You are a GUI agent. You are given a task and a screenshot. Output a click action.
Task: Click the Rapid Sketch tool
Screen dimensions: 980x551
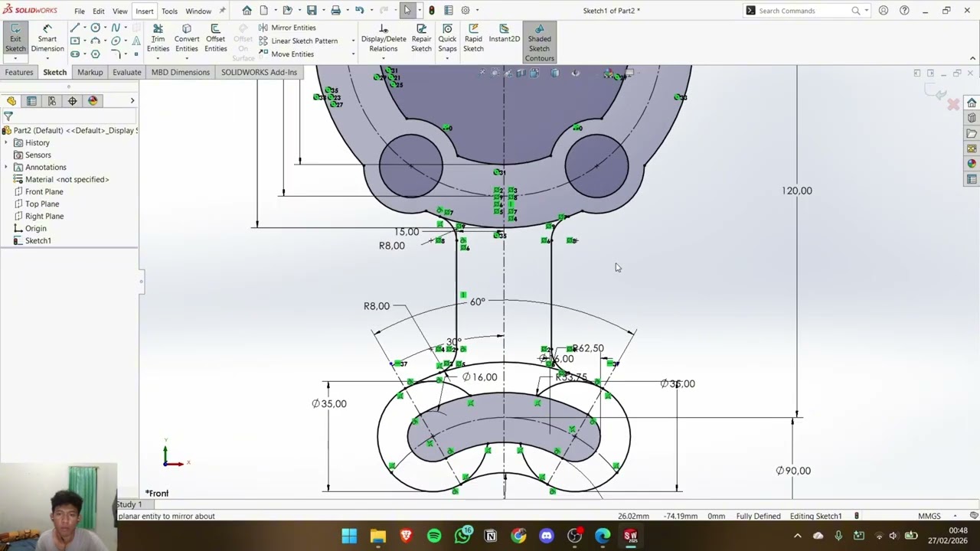pos(473,38)
